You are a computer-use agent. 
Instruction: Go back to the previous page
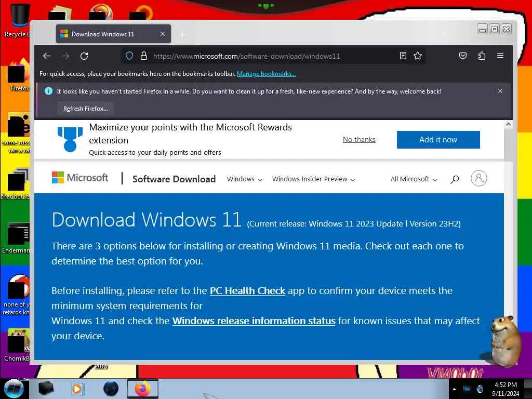point(47,56)
